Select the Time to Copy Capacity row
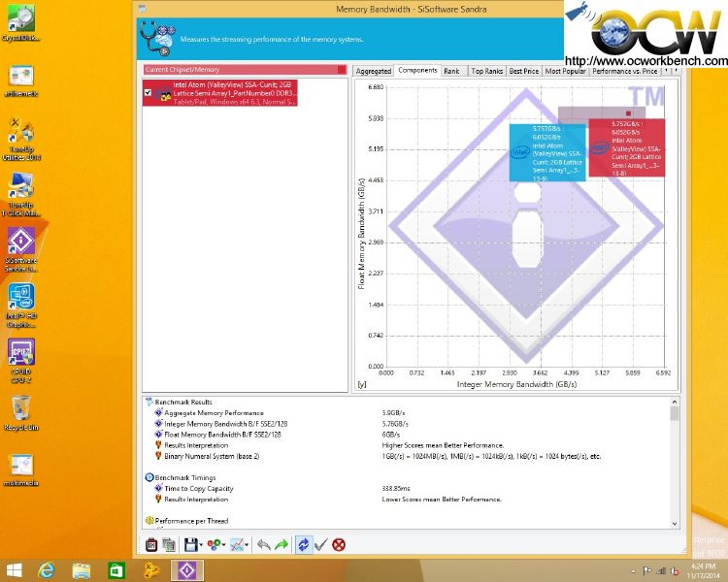Screen dimensions: 728x582 pyautogui.click(x=199, y=488)
